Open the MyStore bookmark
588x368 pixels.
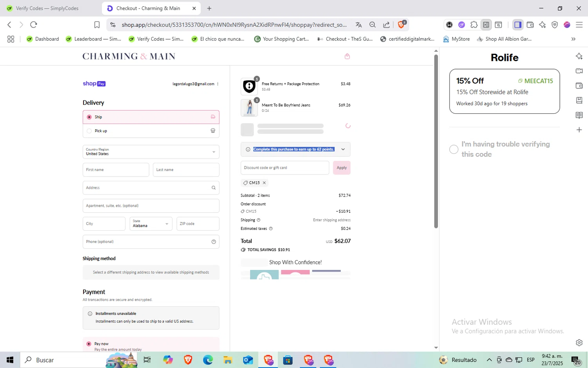coord(456,39)
